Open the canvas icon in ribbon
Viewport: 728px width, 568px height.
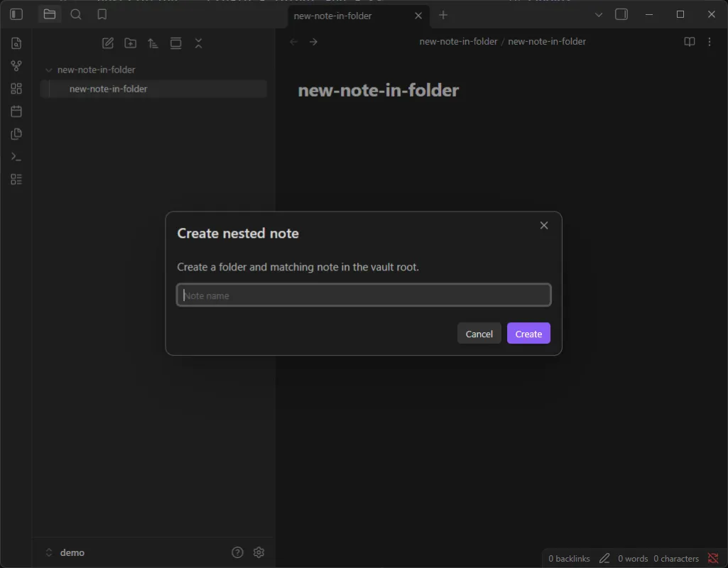[x=16, y=89]
